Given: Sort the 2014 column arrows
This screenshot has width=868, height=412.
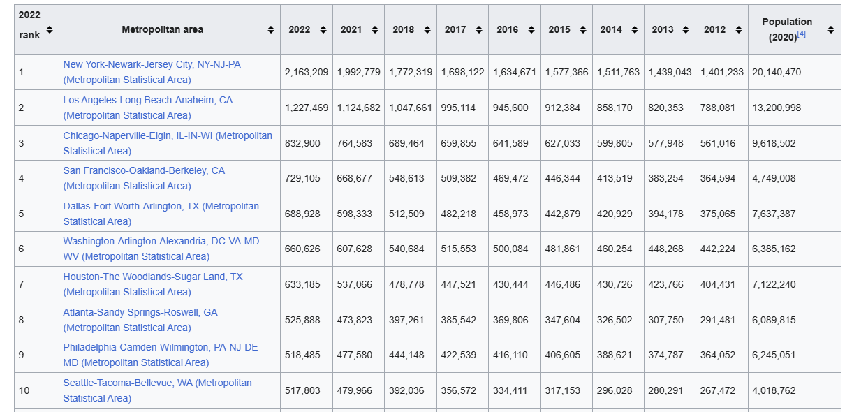Looking at the screenshot, I should (x=635, y=30).
